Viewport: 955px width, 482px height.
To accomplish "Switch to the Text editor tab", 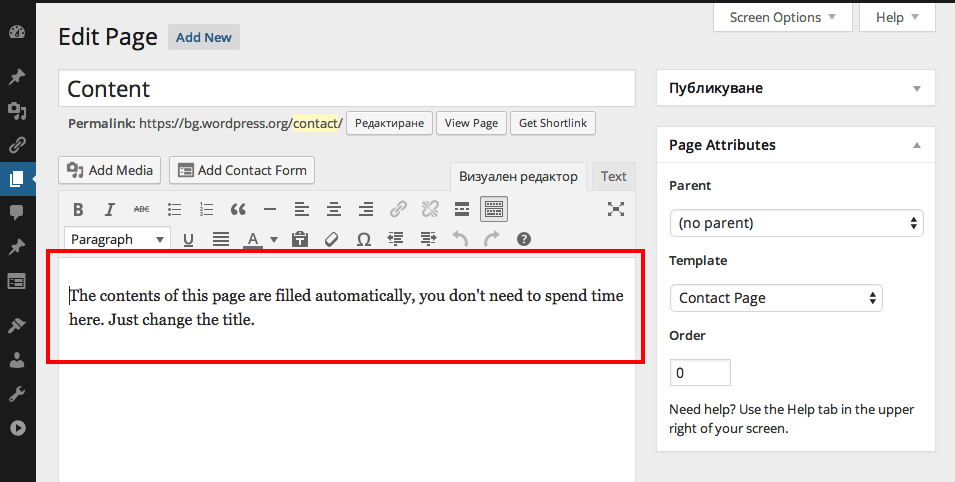I will point(613,176).
